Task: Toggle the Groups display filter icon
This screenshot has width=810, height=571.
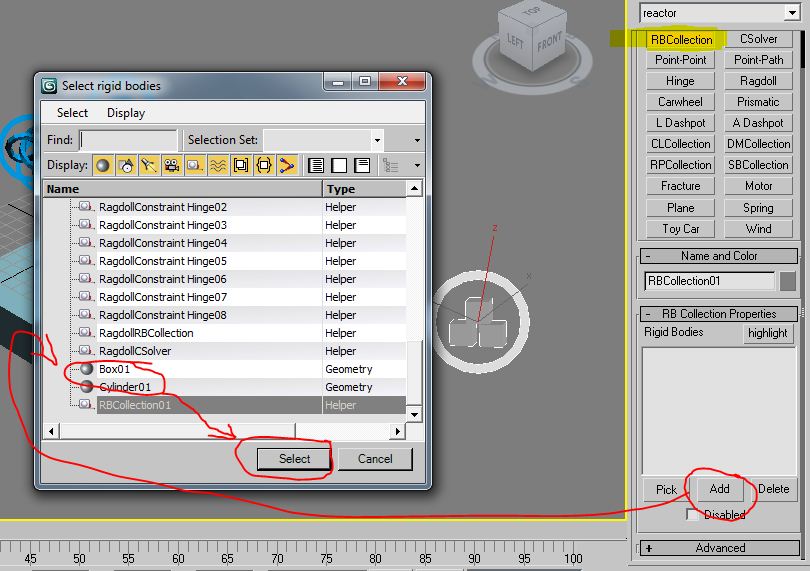Action: (x=241, y=165)
